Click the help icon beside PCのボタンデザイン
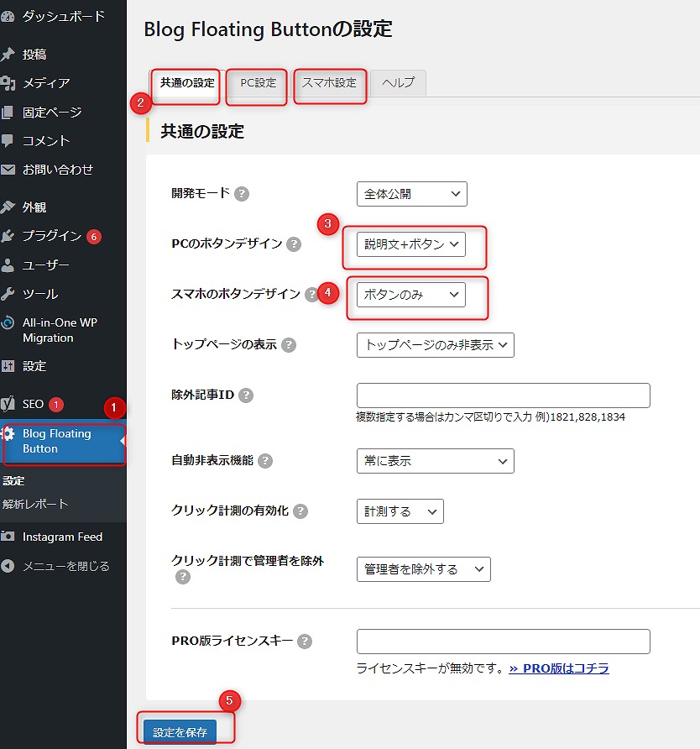The width and height of the screenshot is (700, 749). [294, 244]
